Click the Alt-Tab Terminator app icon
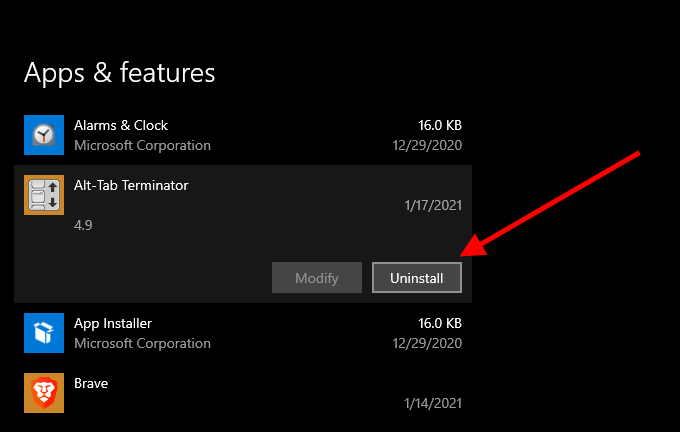This screenshot has width=680, height=432. [x=43, y=195]
